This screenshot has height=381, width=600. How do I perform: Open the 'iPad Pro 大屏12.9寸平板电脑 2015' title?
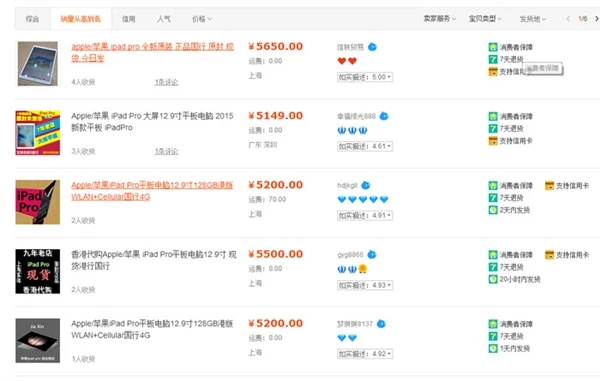click(152, 122)
